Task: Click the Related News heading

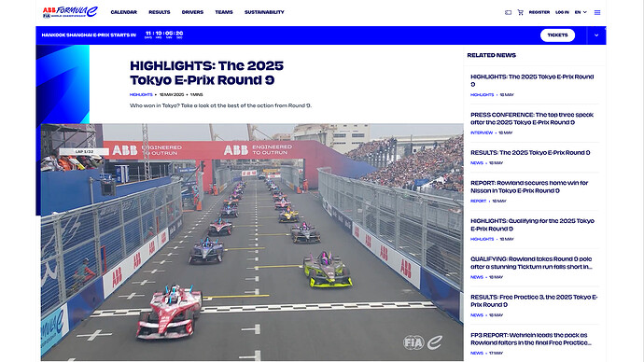Action: (x=491, y=55)
